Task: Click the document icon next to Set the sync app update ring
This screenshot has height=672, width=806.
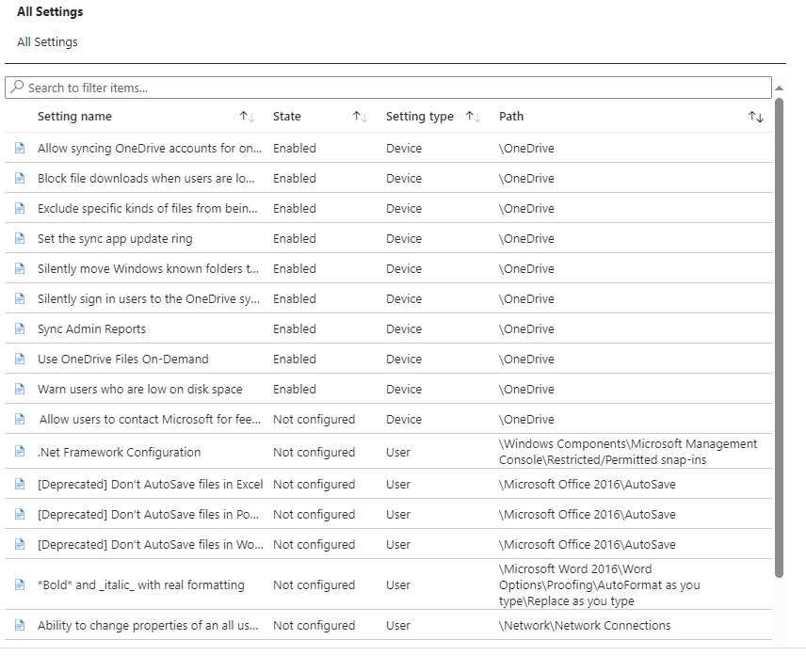Action: 20,238
